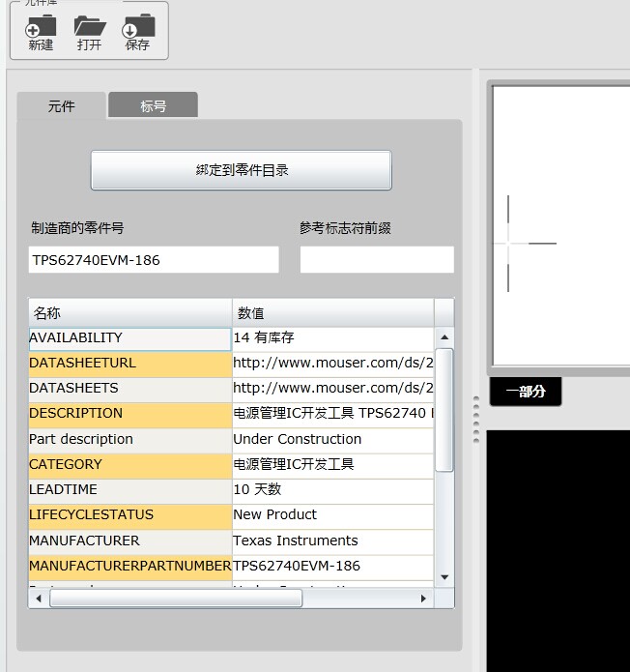630x672 pixels.
Task: Select the 14 有库存 value cell
Action: coord(332,338)
